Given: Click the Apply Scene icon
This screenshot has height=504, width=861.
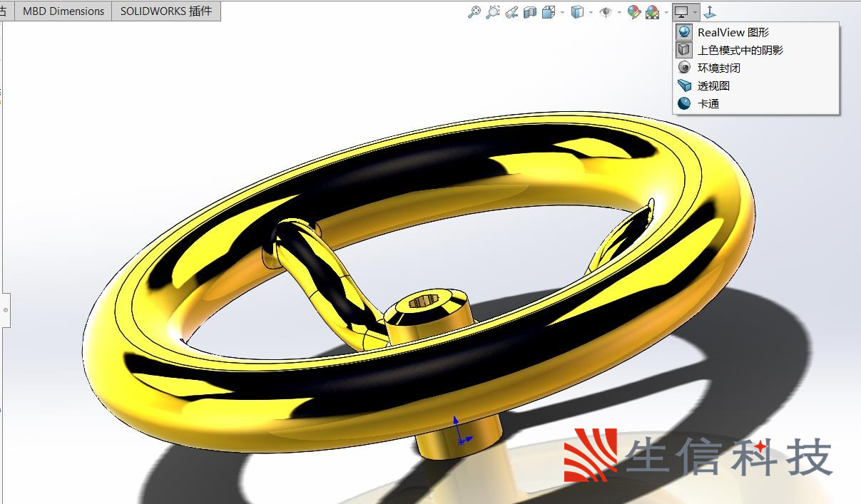Looking at the screenshot, I should point(651,11).
